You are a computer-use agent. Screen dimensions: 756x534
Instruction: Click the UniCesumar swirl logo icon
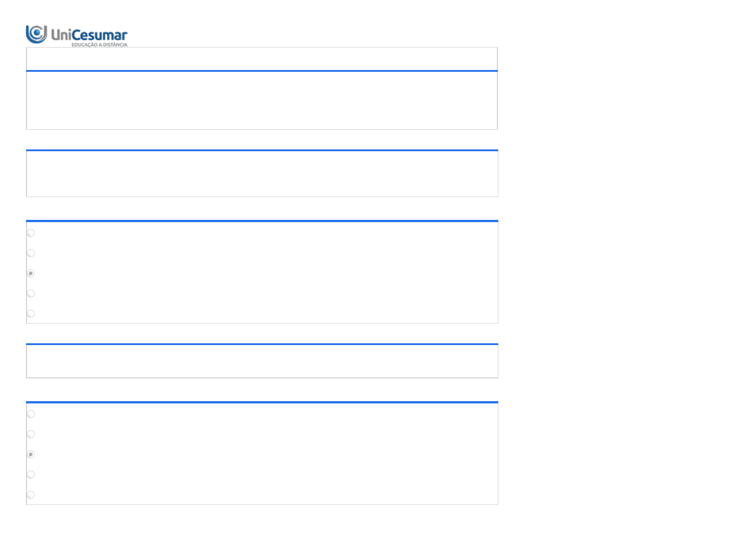[36, 34]
